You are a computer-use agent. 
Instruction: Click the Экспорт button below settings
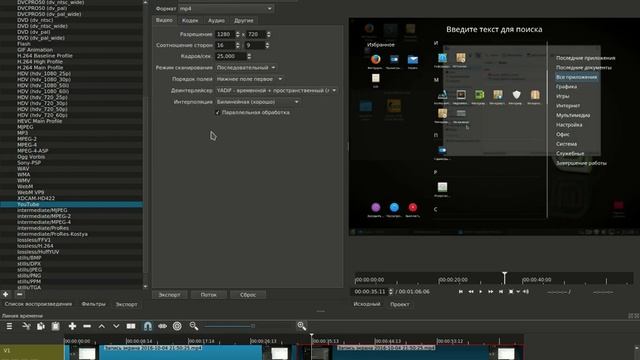click(169, 295)
